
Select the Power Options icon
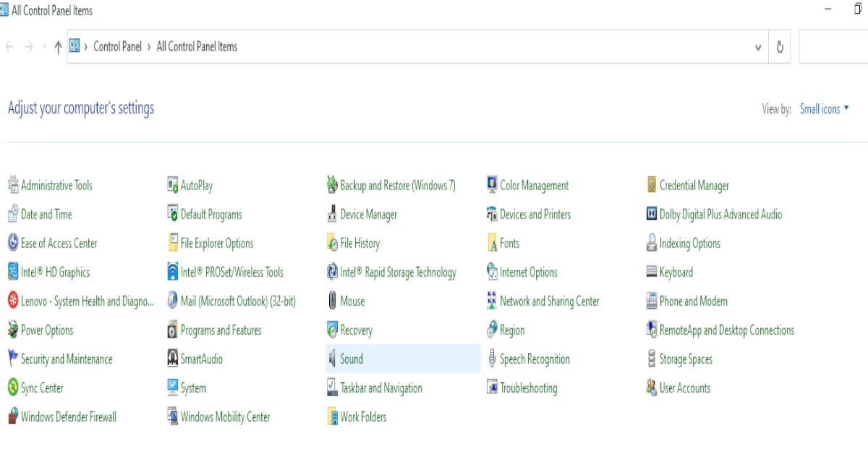pyautogui.click(x=13, y=330)
